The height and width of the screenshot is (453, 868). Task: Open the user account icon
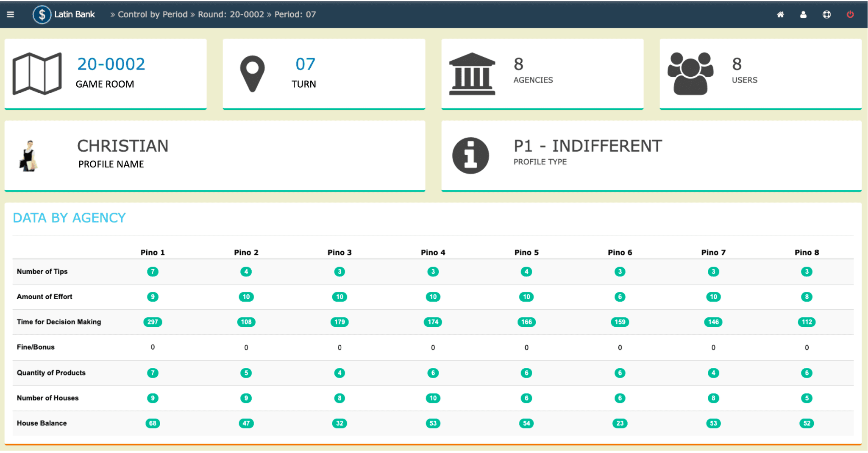click(803, 14)
